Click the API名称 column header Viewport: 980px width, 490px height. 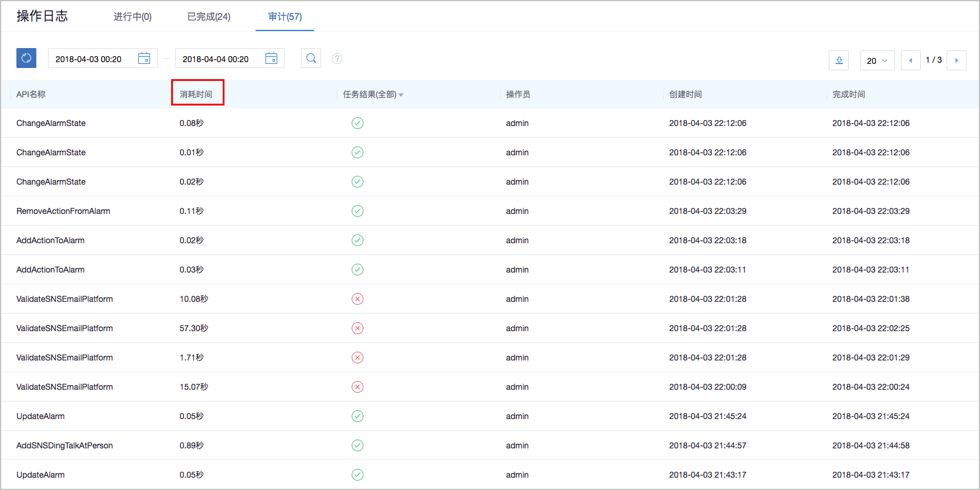(31, 94)
